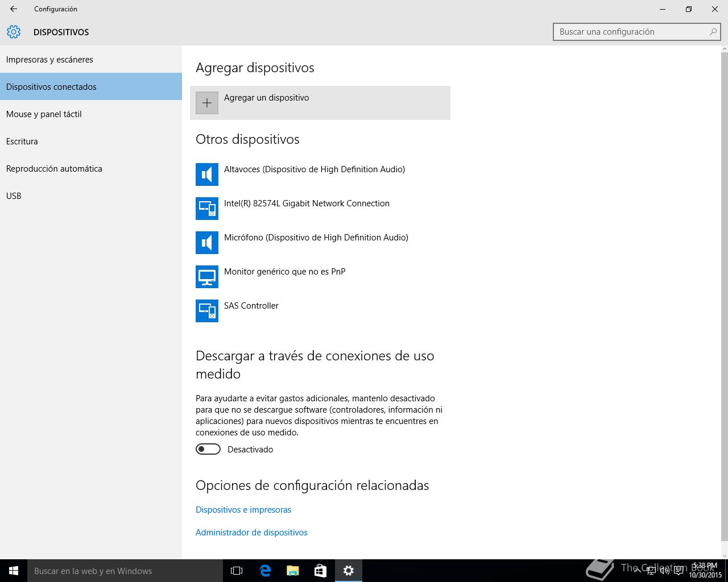Open the Dispositivos e impresoras link
Viewport: 728px width, 582px height.
click(243, 510)
